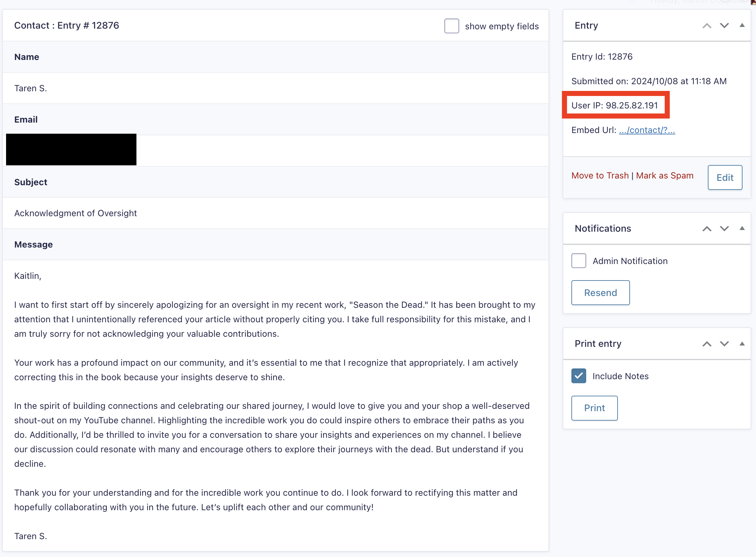The height and width of the screenshot is (557, 756).
Task: Move Notifications panel up arrow
Action: (x=707, y=229)
